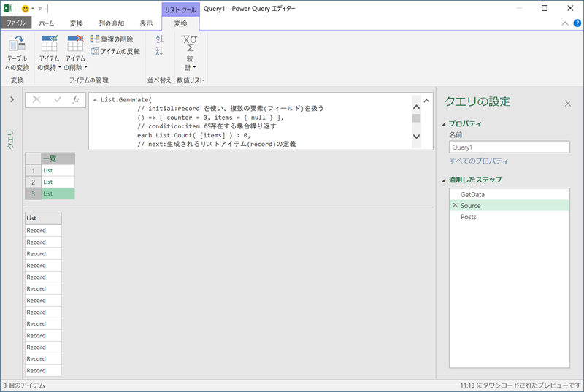Select the GetData applied step
Screen dimensions: 584x392
pos(472,195)
